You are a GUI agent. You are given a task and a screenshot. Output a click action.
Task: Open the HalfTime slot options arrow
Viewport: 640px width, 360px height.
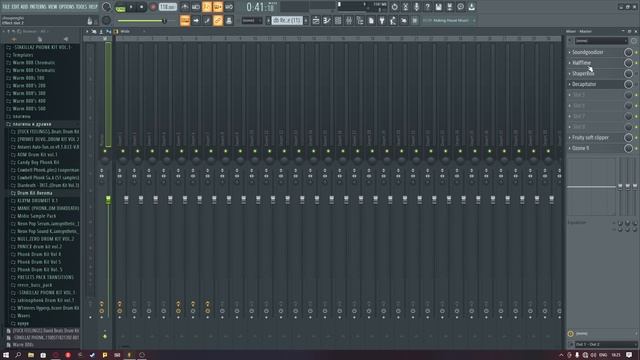pos(570,63)
